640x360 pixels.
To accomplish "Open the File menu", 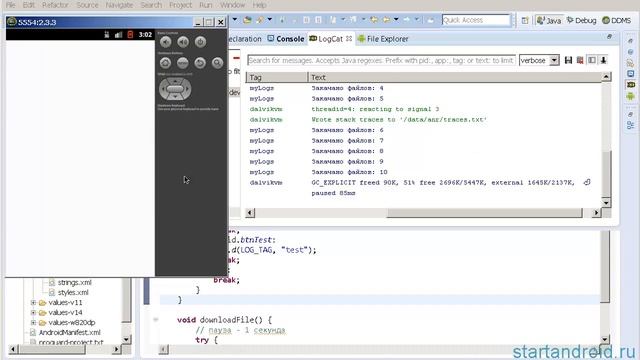I will pyautogui.click(x=10, y=5).
